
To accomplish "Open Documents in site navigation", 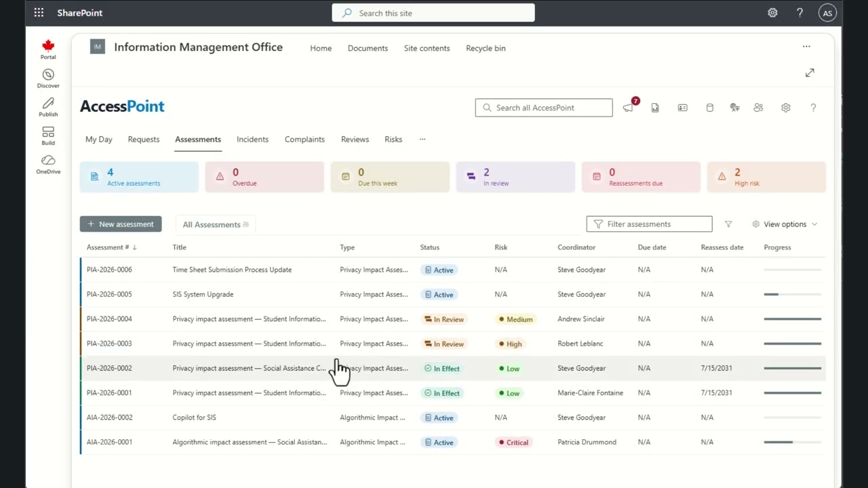I will [368, 48].
